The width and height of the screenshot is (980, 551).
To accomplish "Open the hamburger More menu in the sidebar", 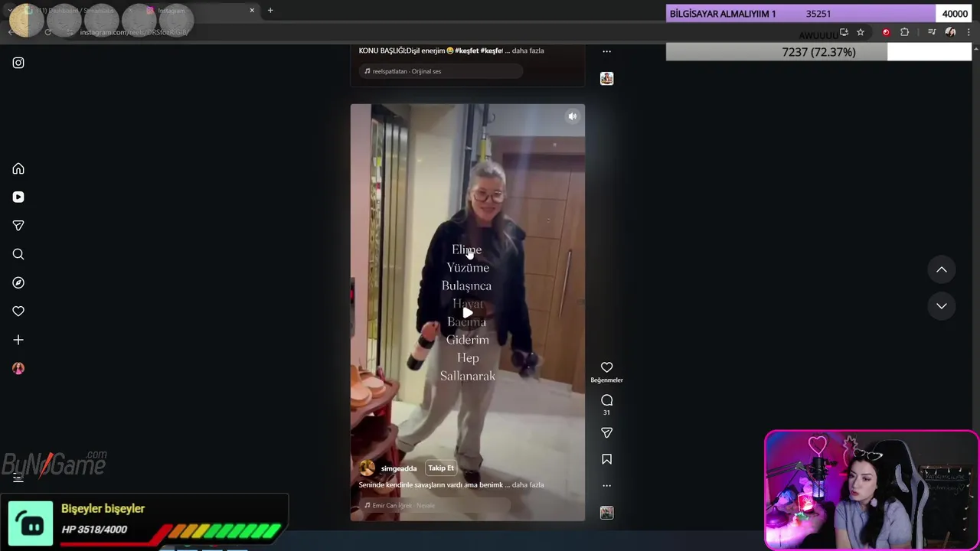I will pyautogui.click(x=18, y=478).
